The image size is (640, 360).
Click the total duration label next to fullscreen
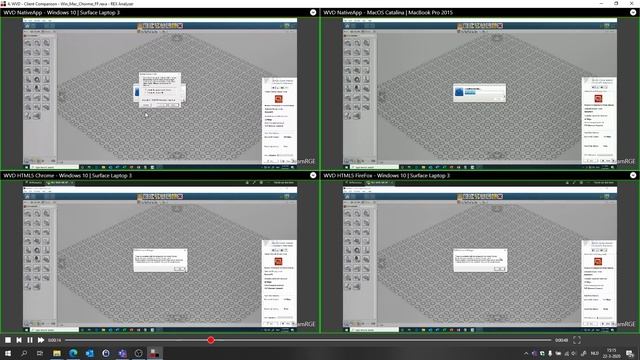[x=561, y=340]
